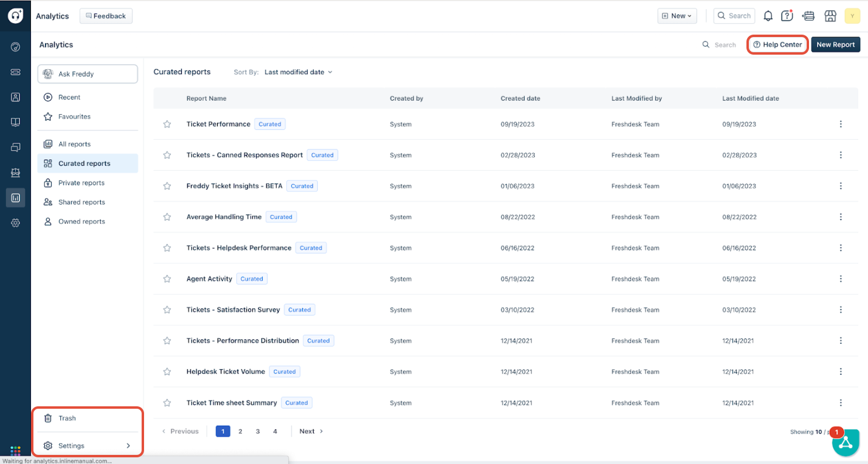Mark Helpdesk Ticket Volume as favourite
The width and height of the screenshot is (868, 464).
pyautogui.click(x=167, y=372)
